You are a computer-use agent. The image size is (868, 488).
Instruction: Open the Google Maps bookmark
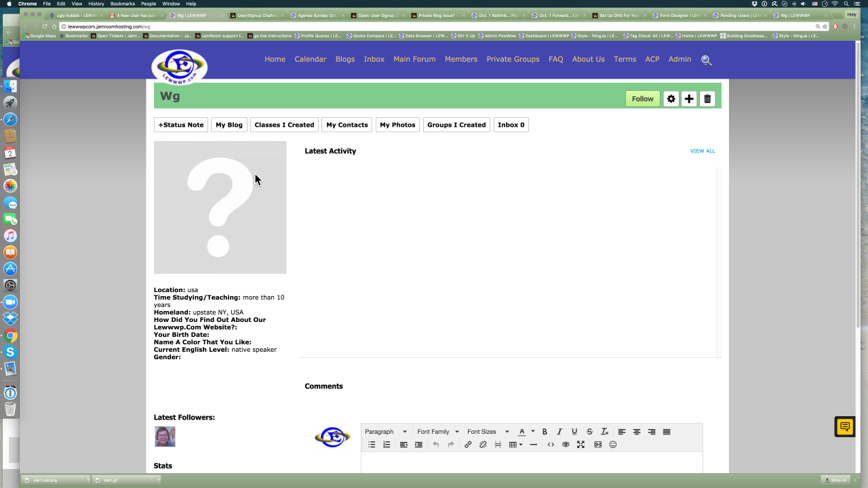41,36
